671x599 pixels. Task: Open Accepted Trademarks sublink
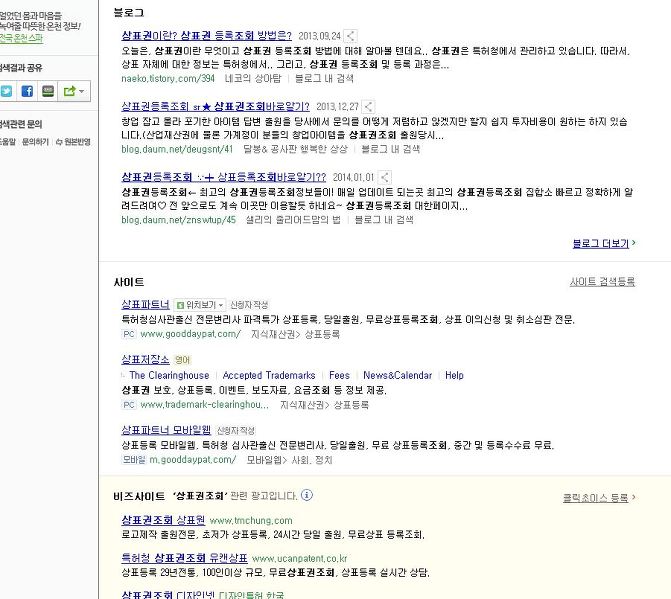tap(269, 375)
